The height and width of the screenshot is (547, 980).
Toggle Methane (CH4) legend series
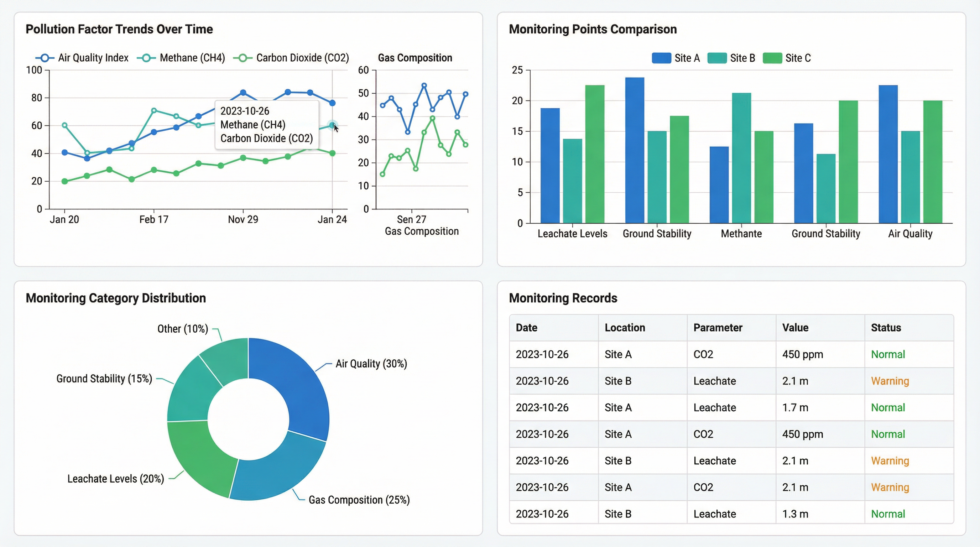pyautogui.click(x=181, y=58)
